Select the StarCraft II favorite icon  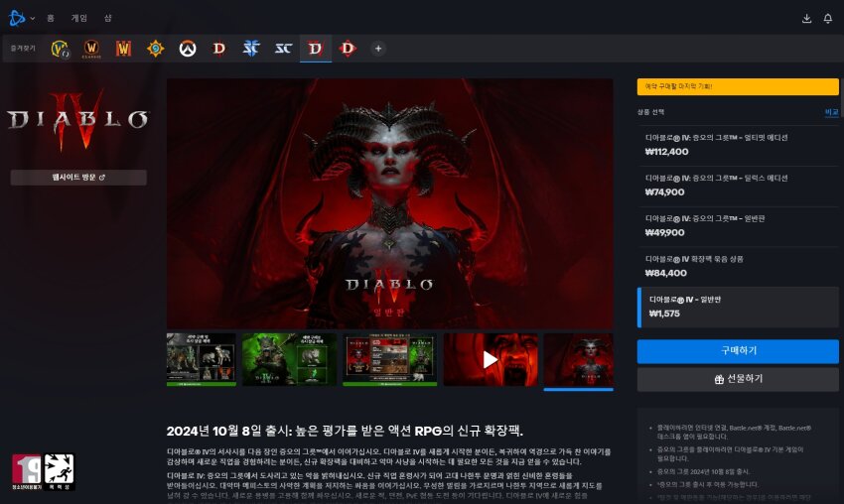[x=251, y=49]
